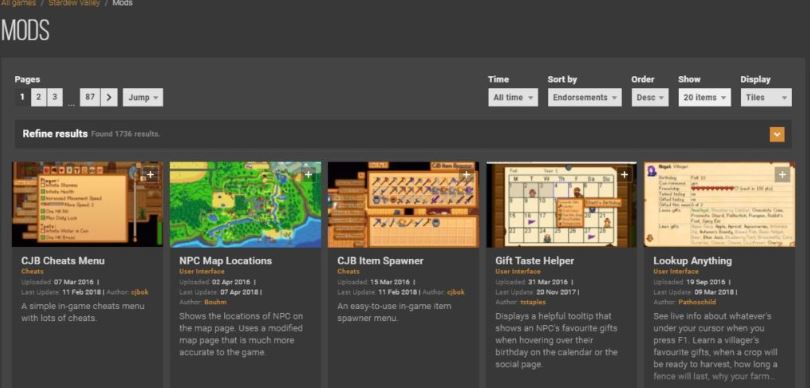Image resolution: width=810 pixels, height=388 pixels.
Task: Open the NPC Map Locations mod title
Action: pos(225,261)
